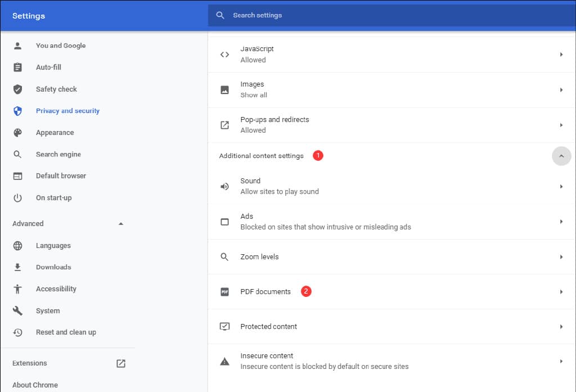Click the Appearance palette icon

point(17,132)
